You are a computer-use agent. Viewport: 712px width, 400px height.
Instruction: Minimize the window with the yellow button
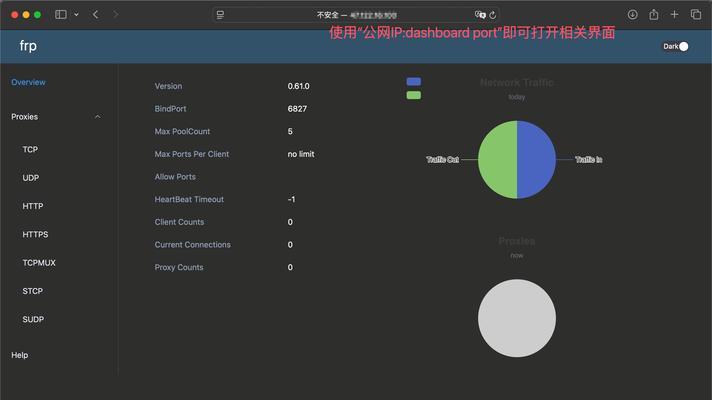coord(26,15)
